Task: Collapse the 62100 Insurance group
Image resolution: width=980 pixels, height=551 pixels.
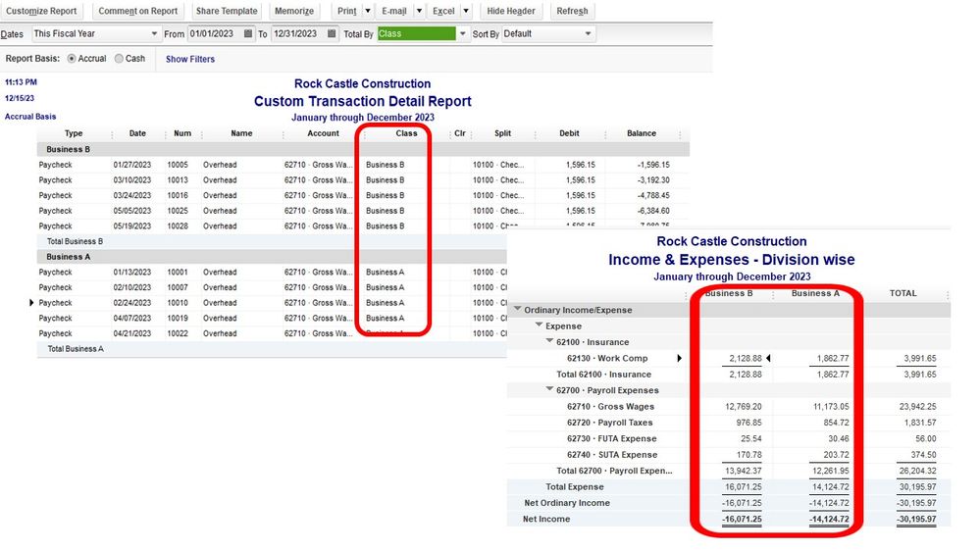Action: [549, 341]
